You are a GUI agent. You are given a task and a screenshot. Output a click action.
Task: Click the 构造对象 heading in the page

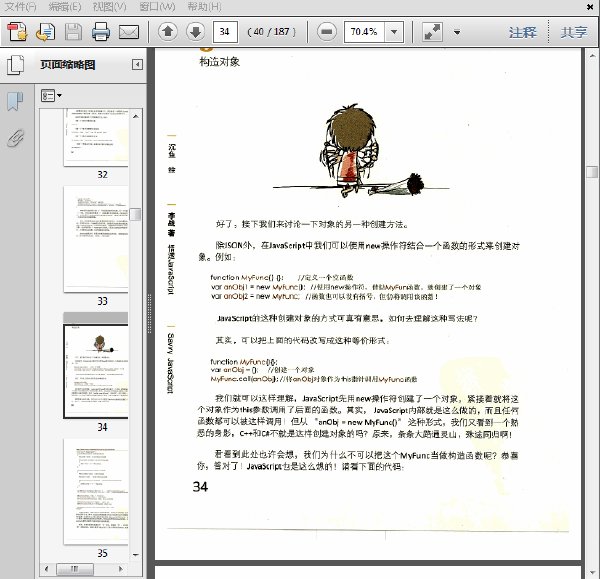point(220,62)
